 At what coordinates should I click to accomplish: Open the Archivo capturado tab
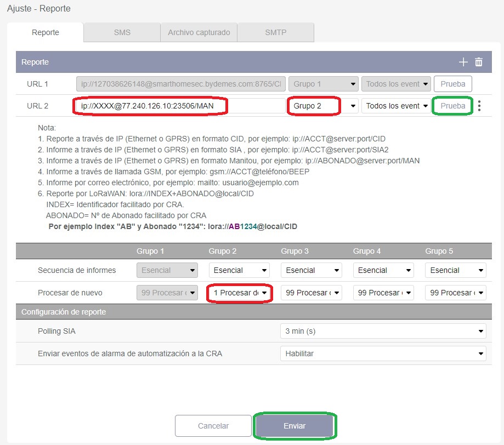coord(199,32)
